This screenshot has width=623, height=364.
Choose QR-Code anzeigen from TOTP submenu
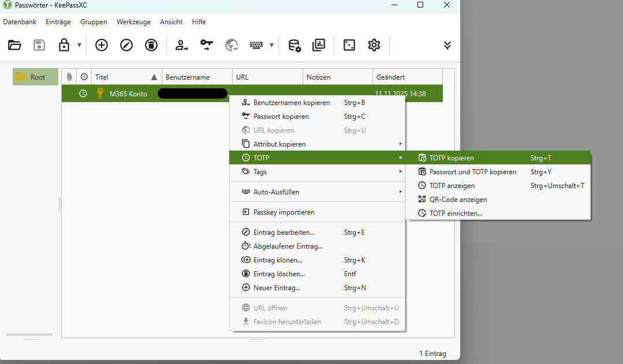tap(458, 200)
